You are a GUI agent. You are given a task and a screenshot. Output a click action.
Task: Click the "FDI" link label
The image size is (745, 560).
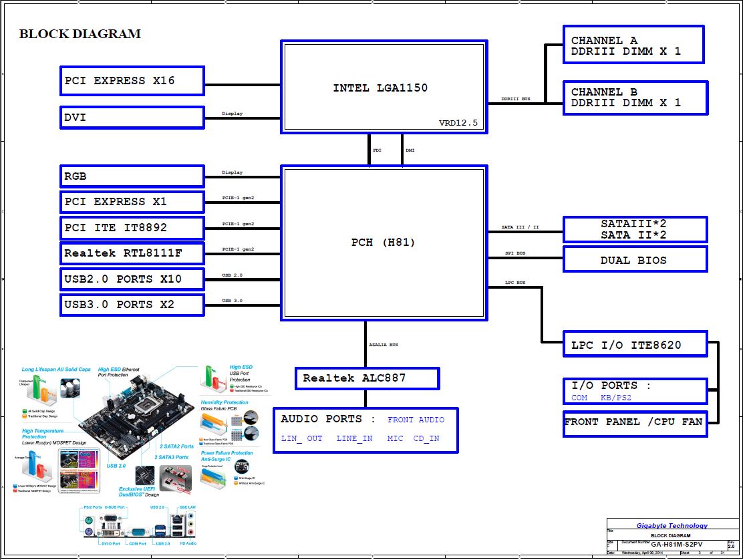[x=377, y=150]
